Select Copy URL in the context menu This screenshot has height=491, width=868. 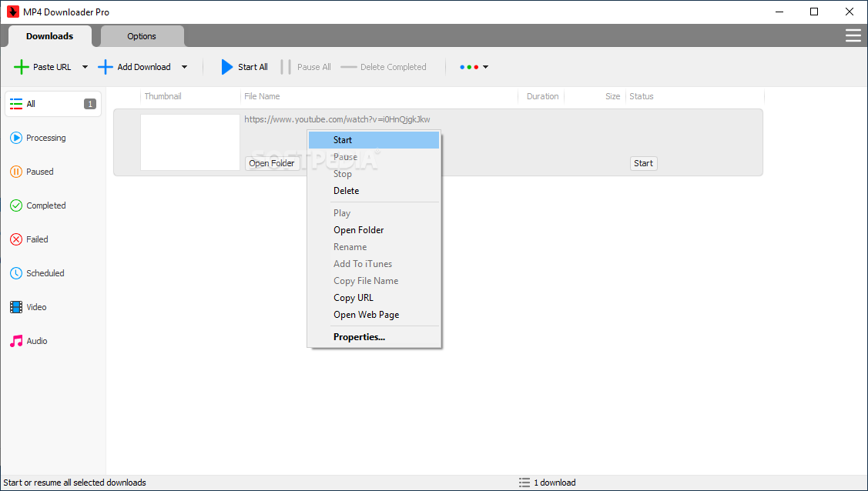[374, 298]
